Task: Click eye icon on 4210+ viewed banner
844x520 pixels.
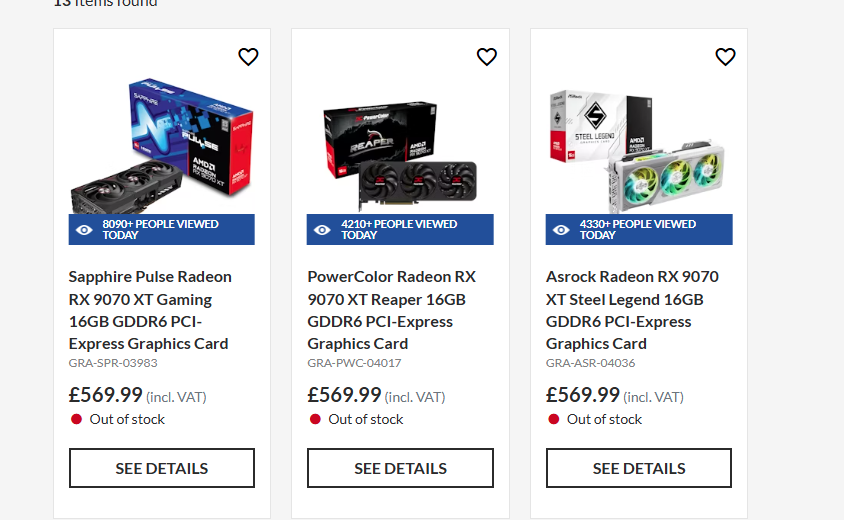Action: (322, 230)
